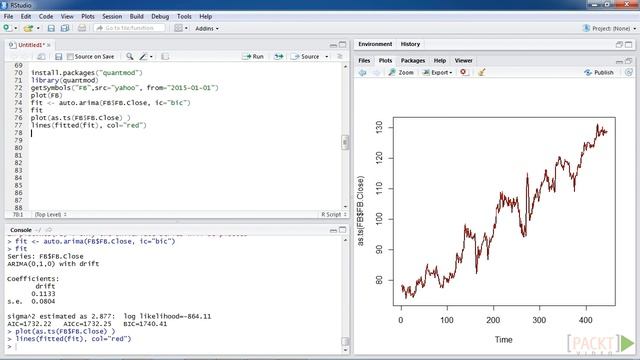Click the console input prompt line
The image size is (640, 360).
[175, 347]
